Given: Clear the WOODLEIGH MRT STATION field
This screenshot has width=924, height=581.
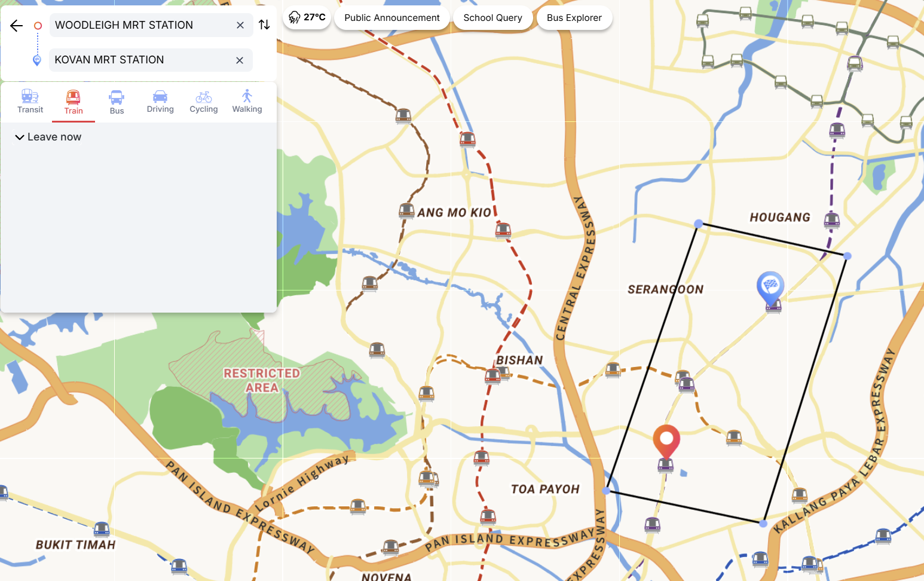Looking at the screenshot, I should (x=240, y=25).
